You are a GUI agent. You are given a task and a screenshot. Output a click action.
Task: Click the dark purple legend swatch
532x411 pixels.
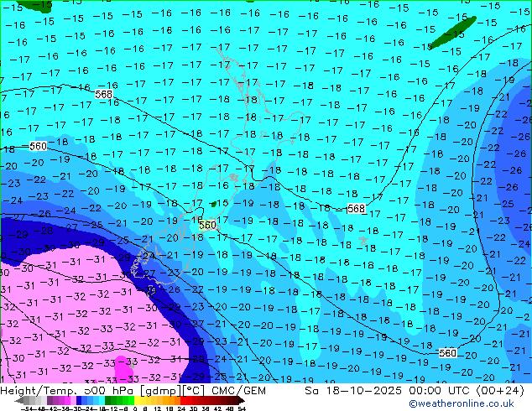pyautogui.click(x=50, y=400)
